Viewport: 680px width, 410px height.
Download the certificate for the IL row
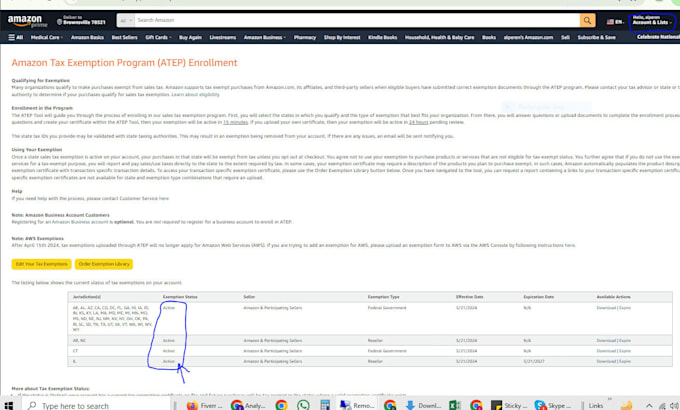[606, 361]
